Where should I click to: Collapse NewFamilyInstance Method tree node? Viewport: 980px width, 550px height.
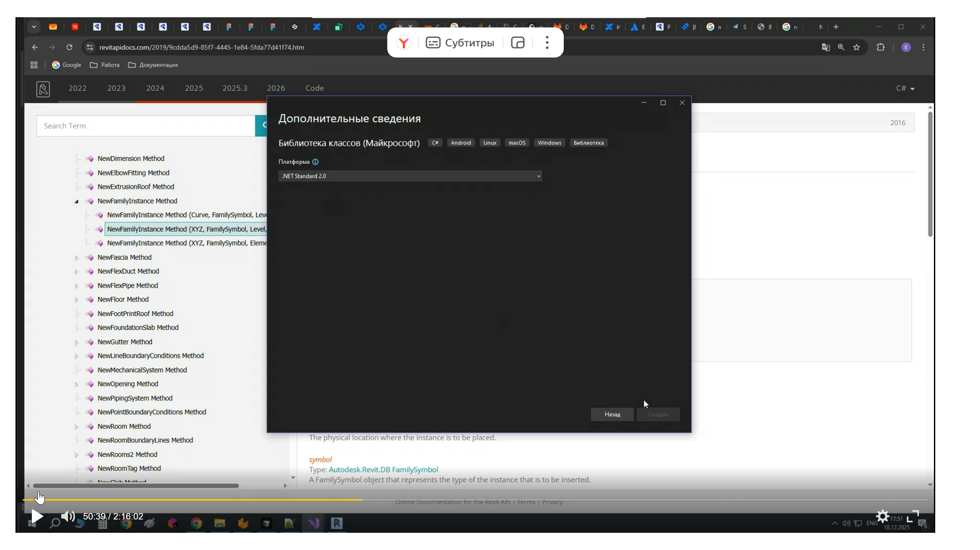[x=77, y=201]
